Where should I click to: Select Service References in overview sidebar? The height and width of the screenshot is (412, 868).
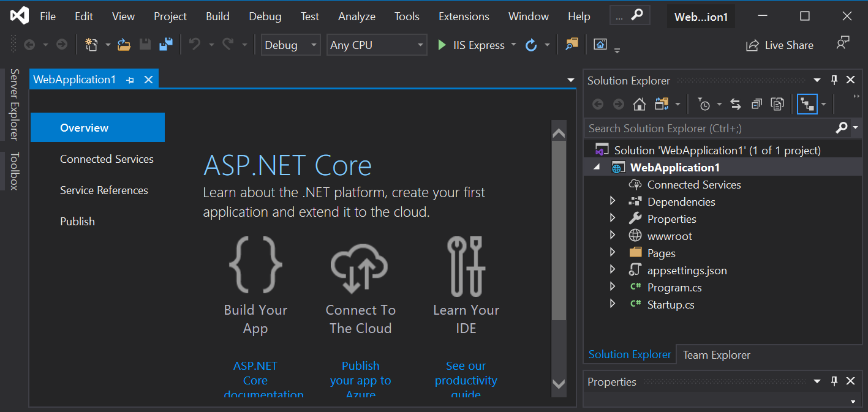coord(104,190)
